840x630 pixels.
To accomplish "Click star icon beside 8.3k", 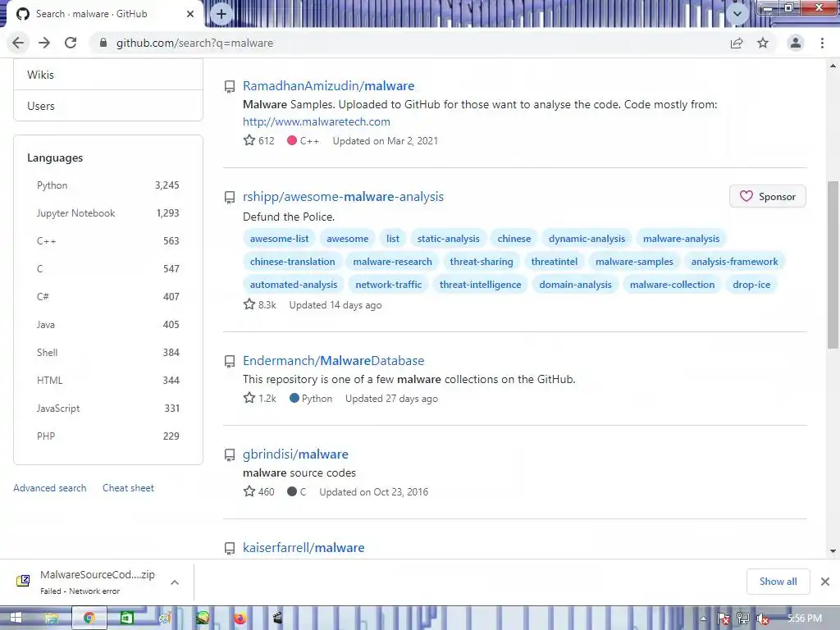I will 249,304.
